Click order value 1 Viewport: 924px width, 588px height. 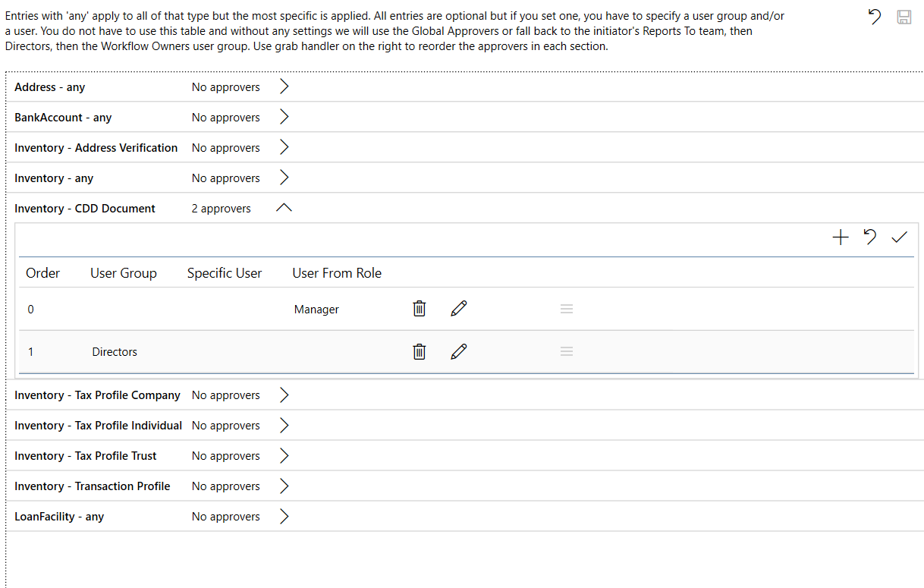[x=31, y=352]
